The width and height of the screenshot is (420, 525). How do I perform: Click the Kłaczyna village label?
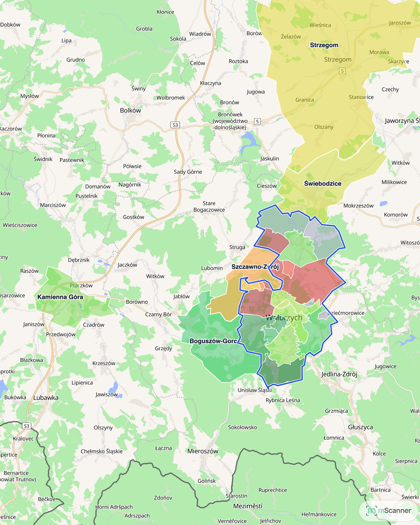[x=210, y=83]
